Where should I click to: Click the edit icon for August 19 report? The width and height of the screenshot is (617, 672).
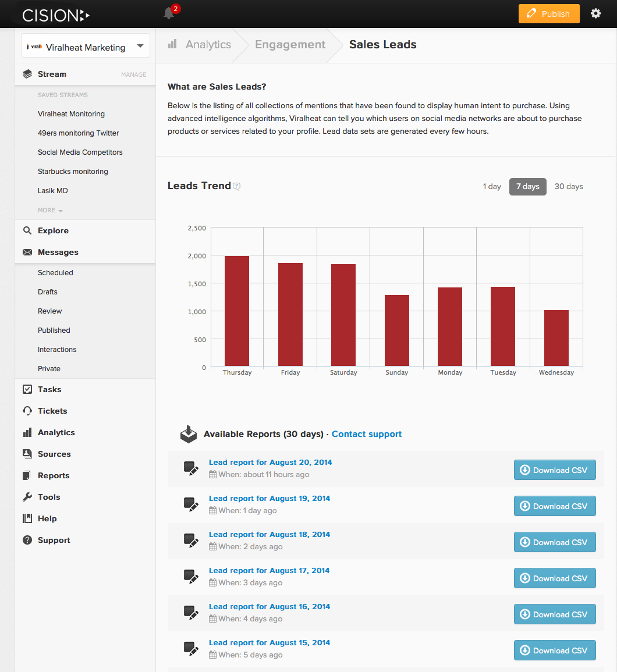click(x=191, y=504)
